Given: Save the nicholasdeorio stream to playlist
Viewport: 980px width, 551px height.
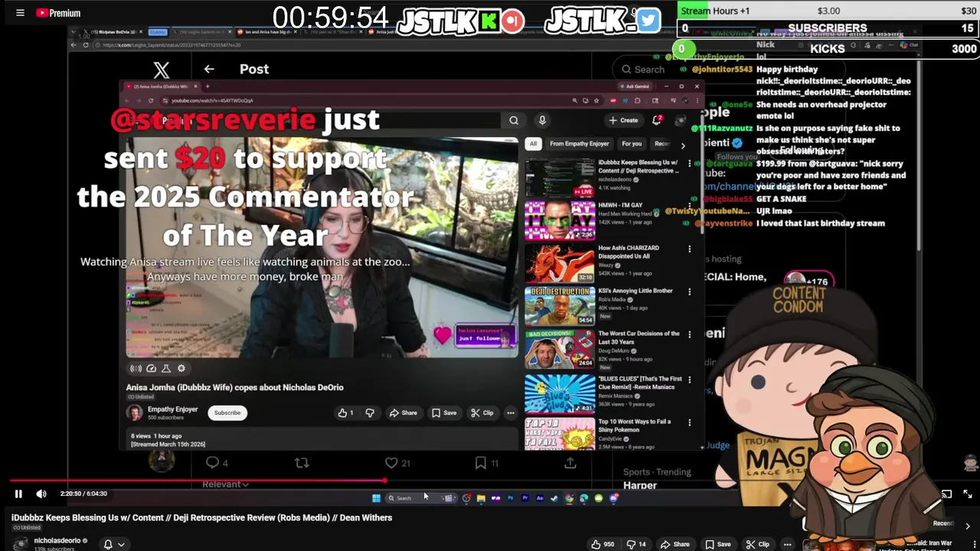Looking at the screenshot, I should tap(718, 544).
